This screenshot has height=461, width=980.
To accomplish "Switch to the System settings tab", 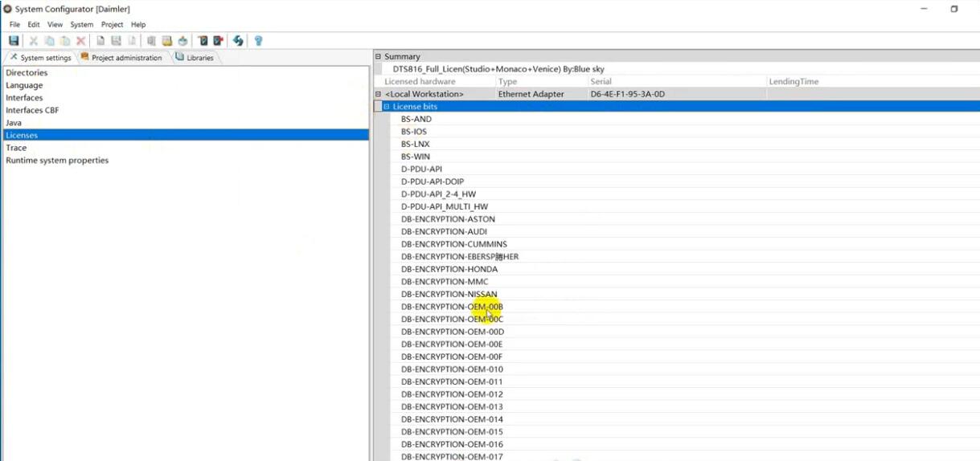I will (40, 58).
